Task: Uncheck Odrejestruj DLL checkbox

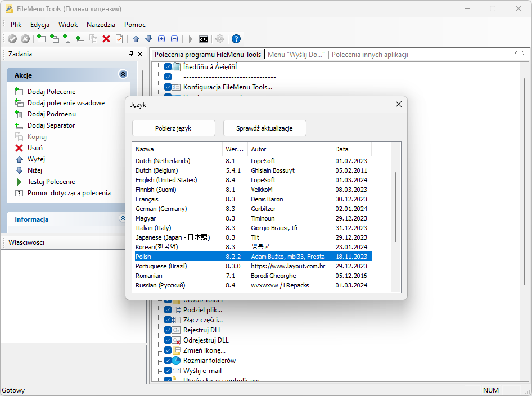Action: pyautogui.click(x=168, y=340)
